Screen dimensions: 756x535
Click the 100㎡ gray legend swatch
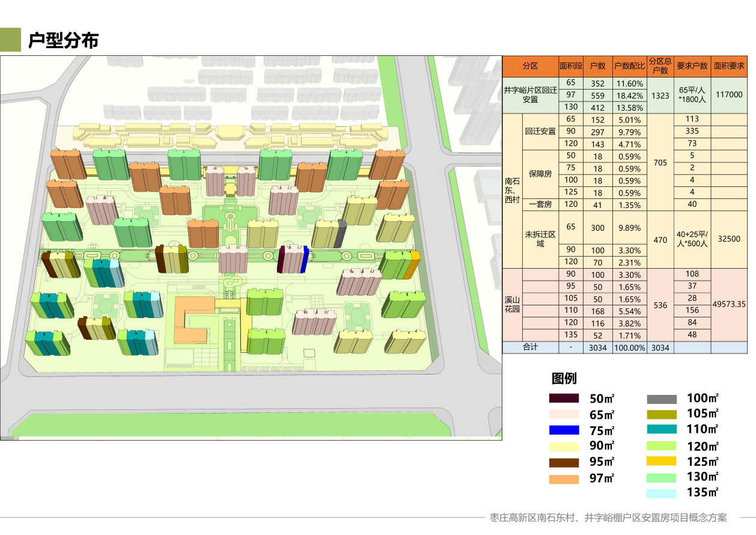[x=662, y=399]
